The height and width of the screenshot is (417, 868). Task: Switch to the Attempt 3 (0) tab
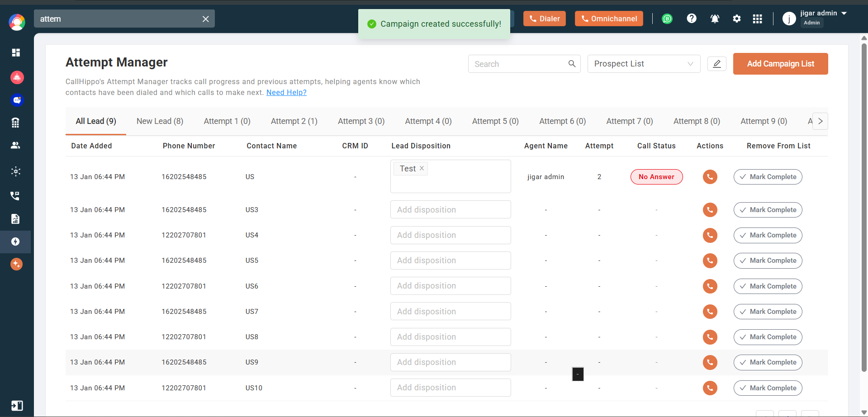[361, 121]
